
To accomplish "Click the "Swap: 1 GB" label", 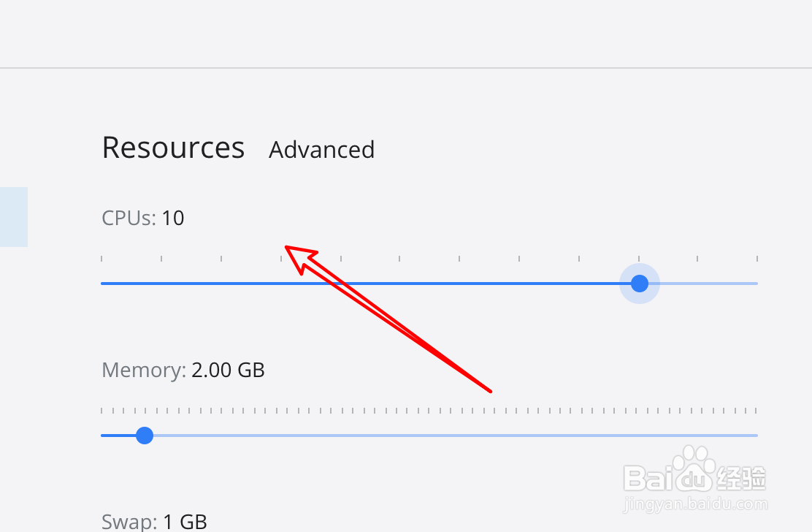I will click(154, 522).
